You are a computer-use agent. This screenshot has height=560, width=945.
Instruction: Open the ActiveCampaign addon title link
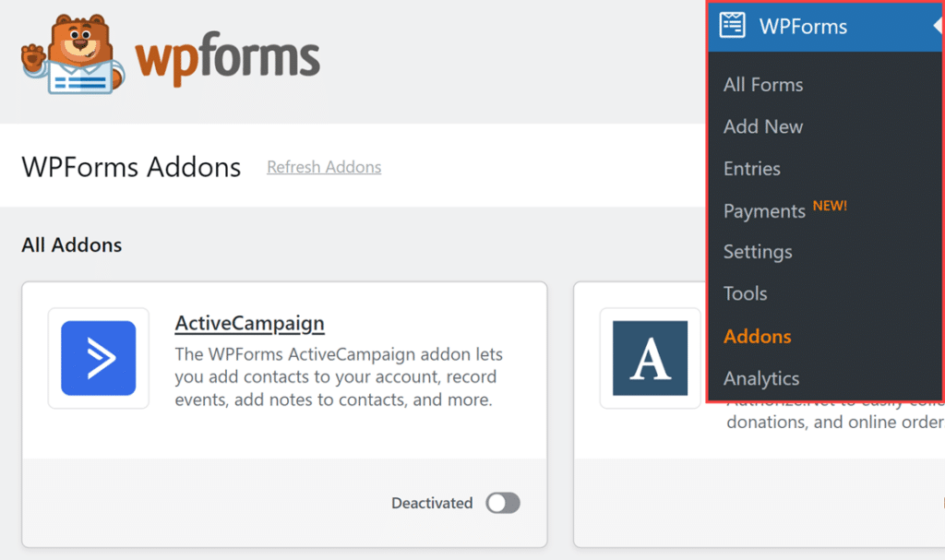click(249, 324)
